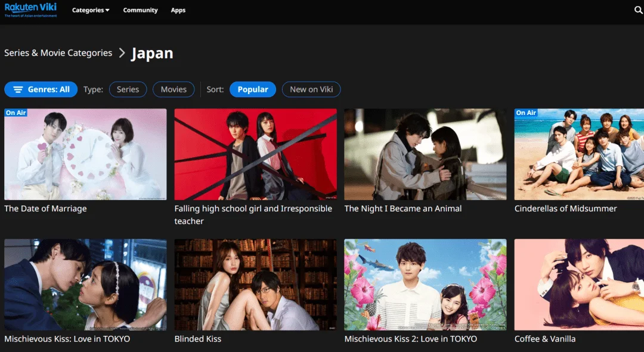Viewport: 644px width, 352px height.
Task: Click On Air badge on Cinderellas of Midsummer
Action: click(526, 113)
